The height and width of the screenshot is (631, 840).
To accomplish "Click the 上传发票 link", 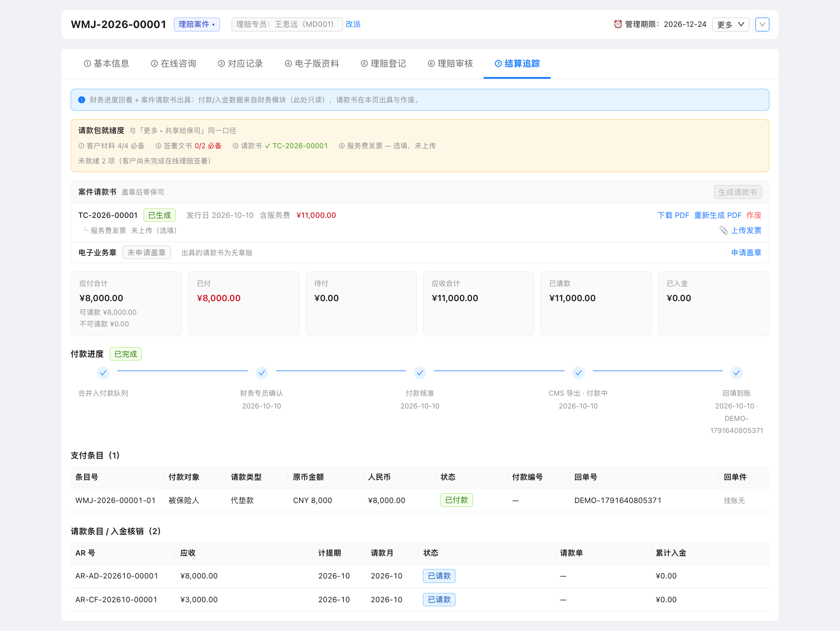I will tap(746, 230).
